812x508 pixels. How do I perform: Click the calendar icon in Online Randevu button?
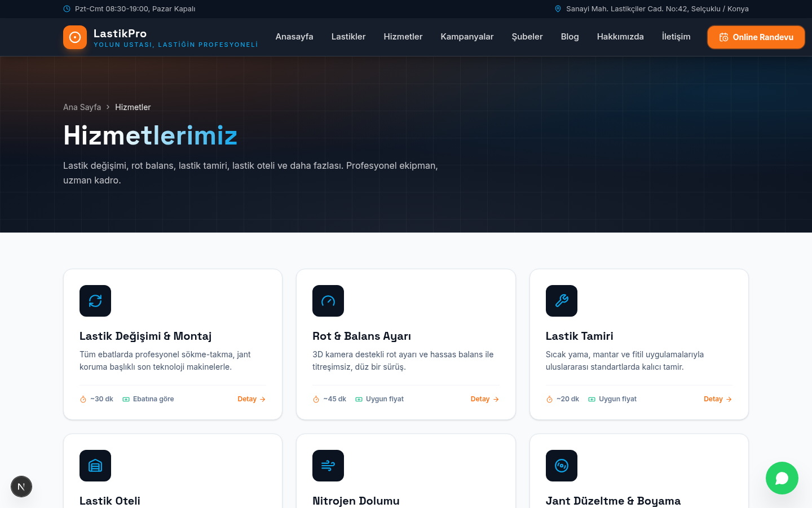tap(724, 37)
